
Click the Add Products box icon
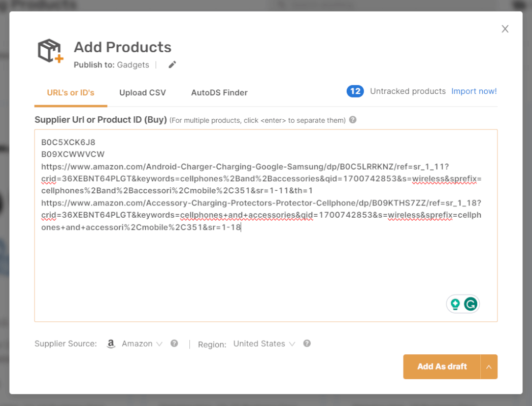49,51
